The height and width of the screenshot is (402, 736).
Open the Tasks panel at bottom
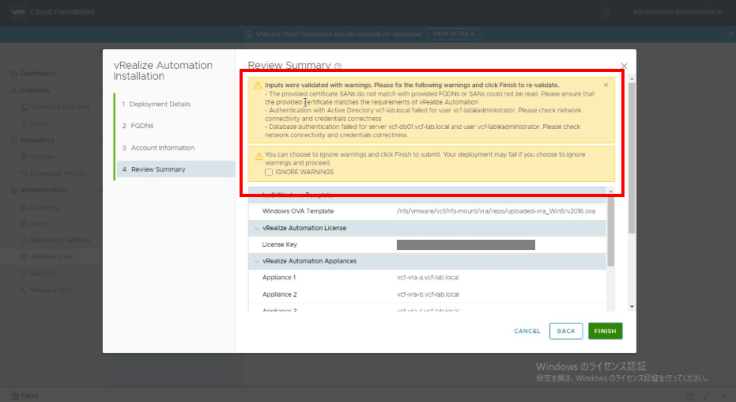(25, 396)
